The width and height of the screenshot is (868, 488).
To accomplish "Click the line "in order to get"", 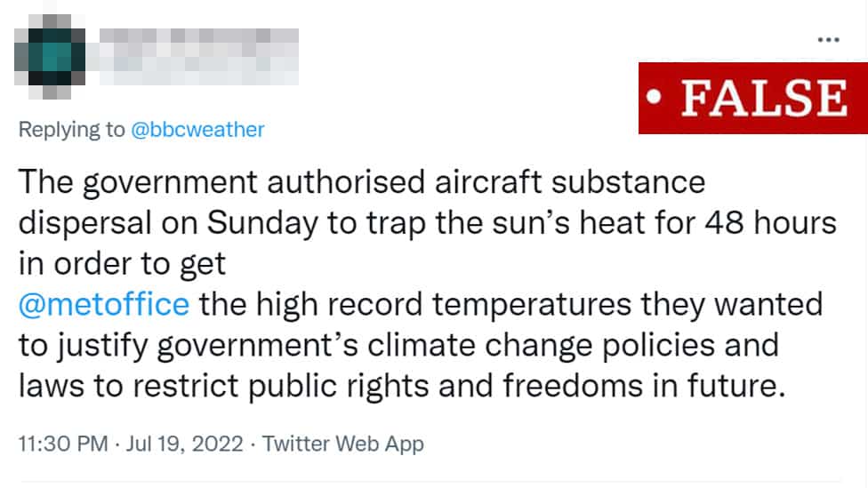I will 123,263.
